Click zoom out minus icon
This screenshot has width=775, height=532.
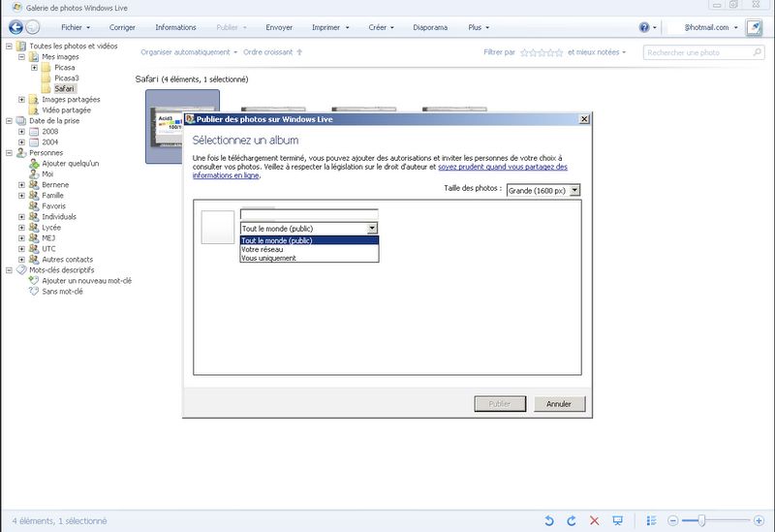(672, 520)
